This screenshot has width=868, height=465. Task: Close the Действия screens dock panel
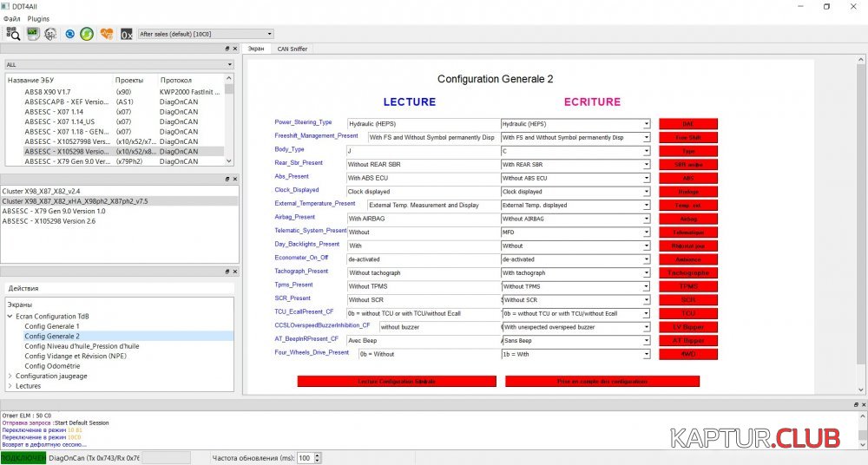(x=234, y=272)
